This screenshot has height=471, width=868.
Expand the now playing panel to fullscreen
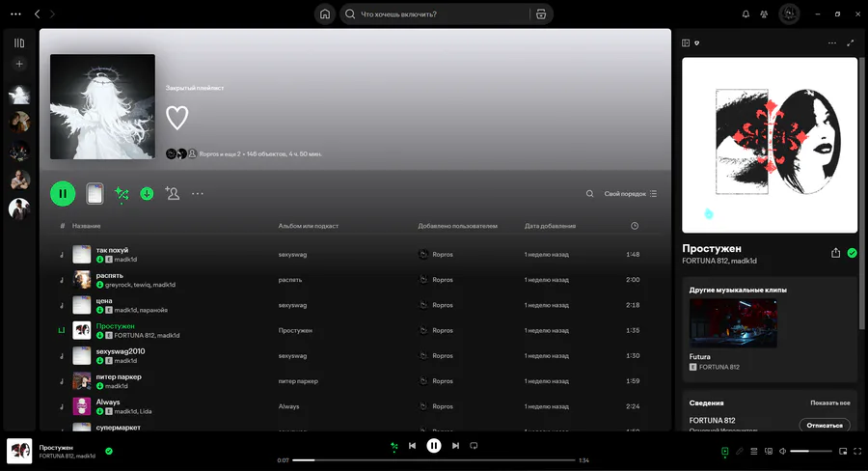tap(851, 42)
